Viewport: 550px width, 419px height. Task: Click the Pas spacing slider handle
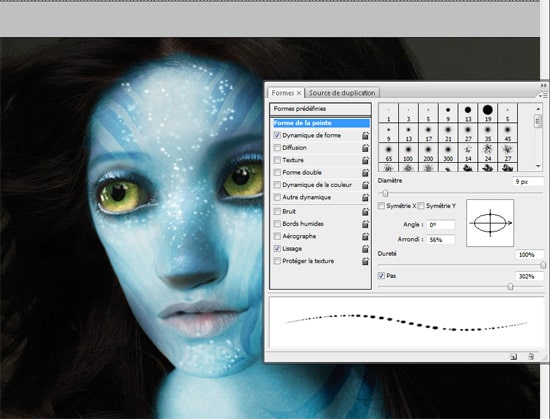[x=510, y=287]
